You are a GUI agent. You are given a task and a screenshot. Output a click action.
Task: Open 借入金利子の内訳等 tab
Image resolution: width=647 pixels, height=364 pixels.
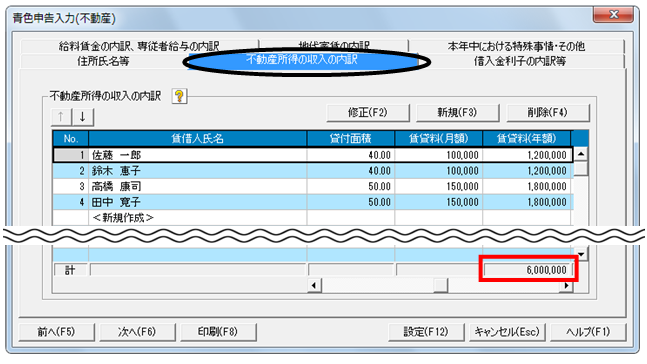520,61
